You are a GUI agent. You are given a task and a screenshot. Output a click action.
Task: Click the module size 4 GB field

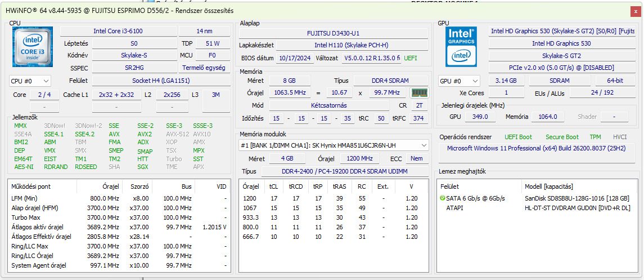click(x=287, y=158)
